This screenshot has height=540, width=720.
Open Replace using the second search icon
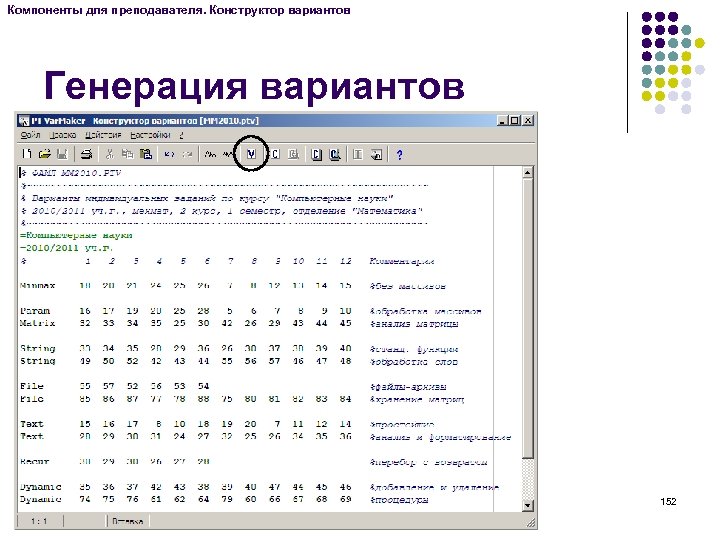[227, 154]
